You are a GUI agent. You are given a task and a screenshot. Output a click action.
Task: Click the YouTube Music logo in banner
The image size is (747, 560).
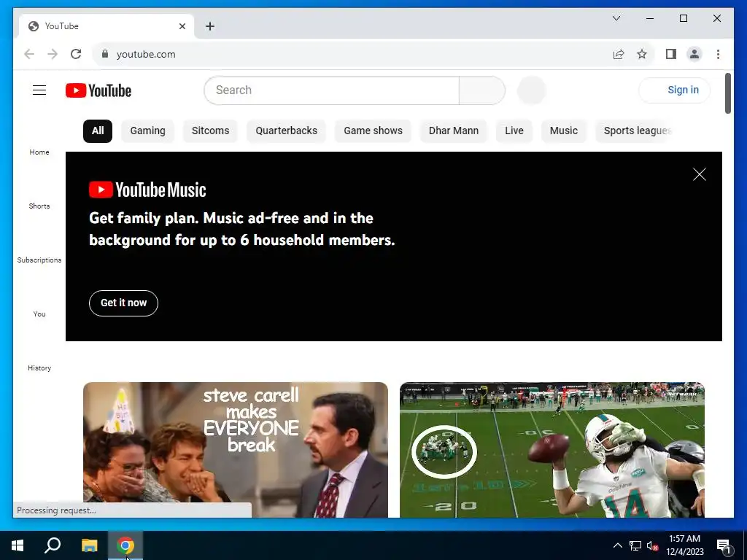click(x=147, y=190)
